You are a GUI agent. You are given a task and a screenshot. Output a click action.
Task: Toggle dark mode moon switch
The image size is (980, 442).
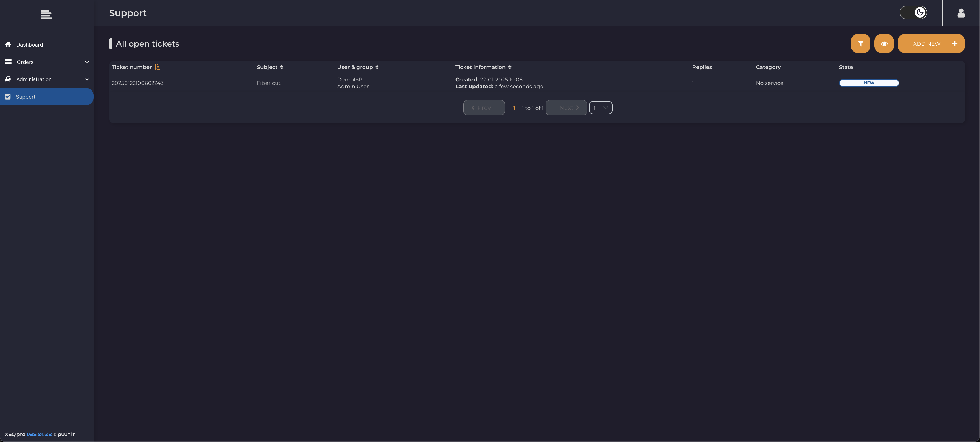913,12
